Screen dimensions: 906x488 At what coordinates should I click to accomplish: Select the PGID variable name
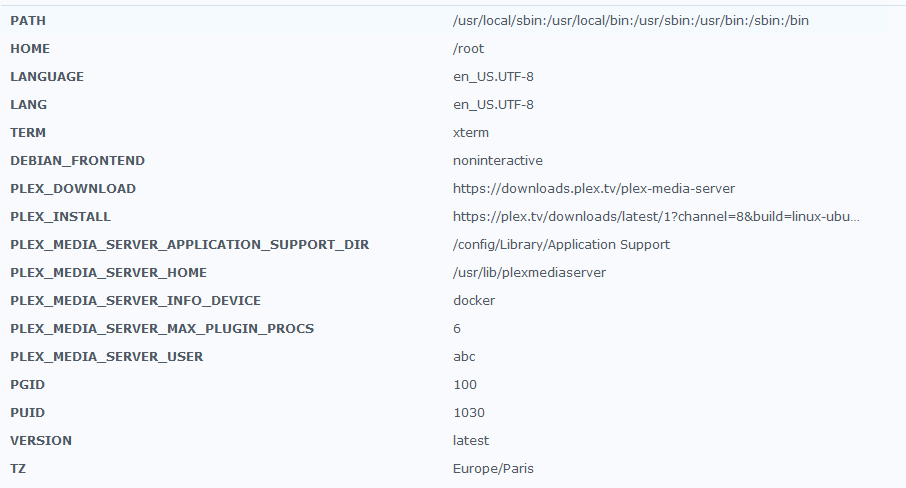pyautogui.click(x=27, y=385)
